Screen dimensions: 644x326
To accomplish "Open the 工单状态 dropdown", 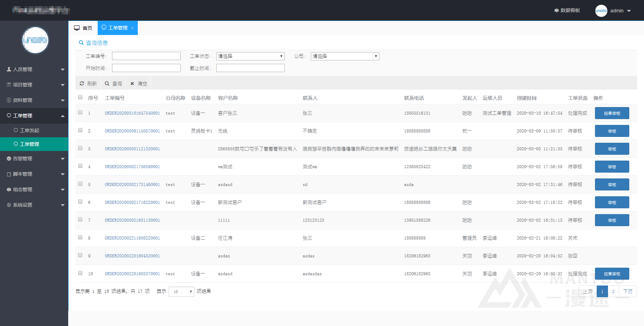I will (250, 56).
